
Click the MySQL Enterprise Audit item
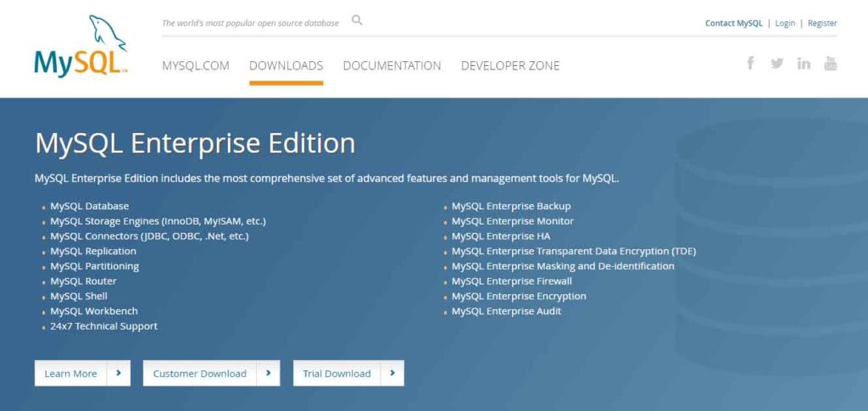507,311
